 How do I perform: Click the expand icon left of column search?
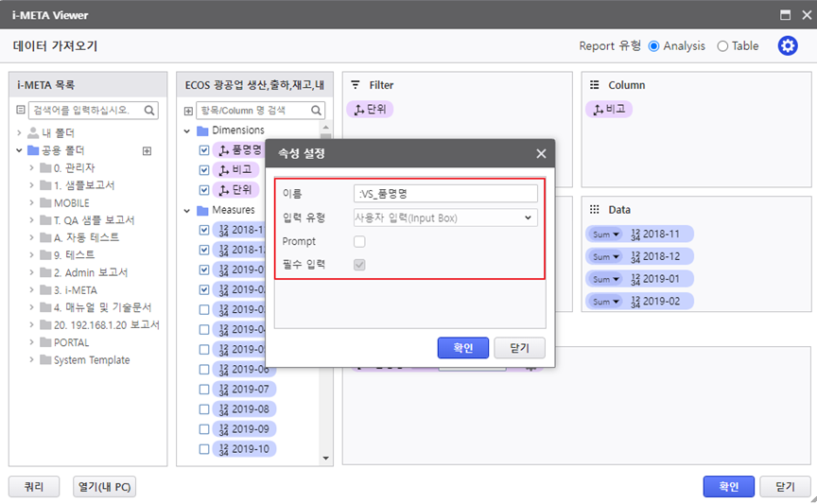pos(188,111)
